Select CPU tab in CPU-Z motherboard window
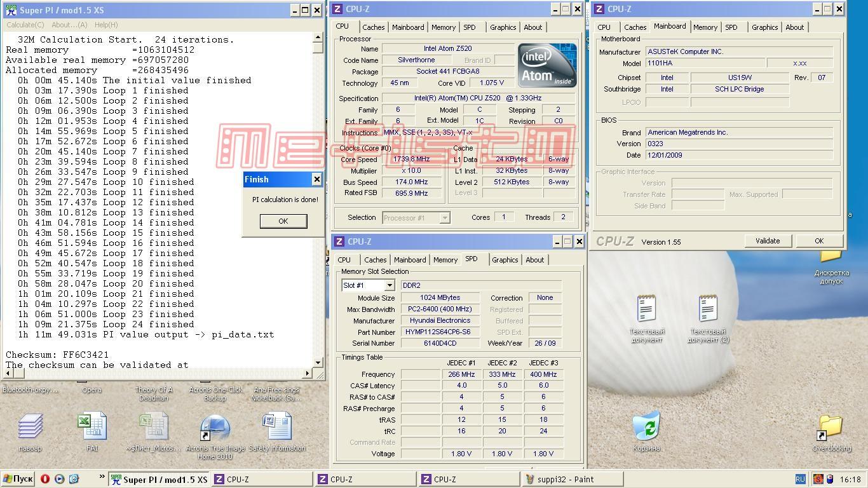 [604, 27]
